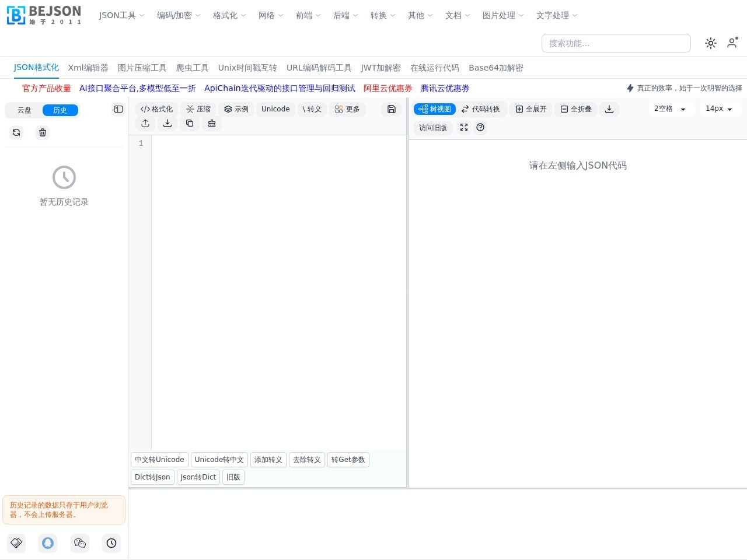The width and height of the screenshot is (747, 560).
Task: Open the 后端 menu
Action: point(345,15)
